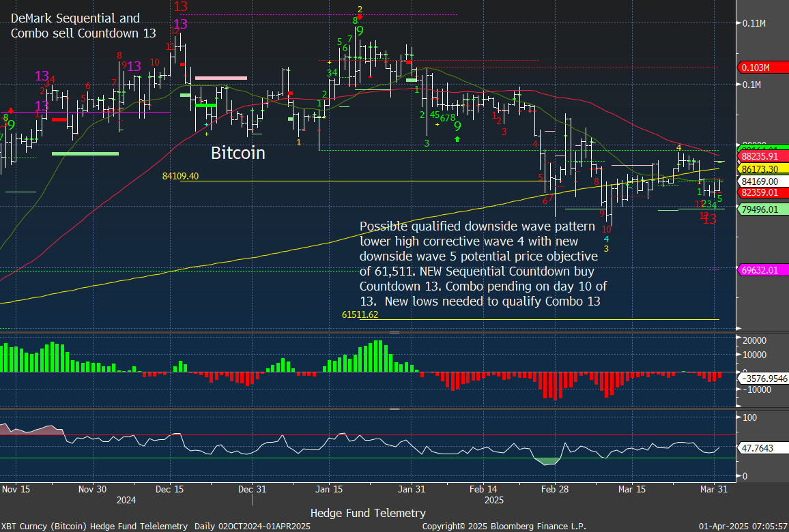The image size is (789, 532).
Task: Click the 0.11M price axis label
Action: (x=754, y=23)
